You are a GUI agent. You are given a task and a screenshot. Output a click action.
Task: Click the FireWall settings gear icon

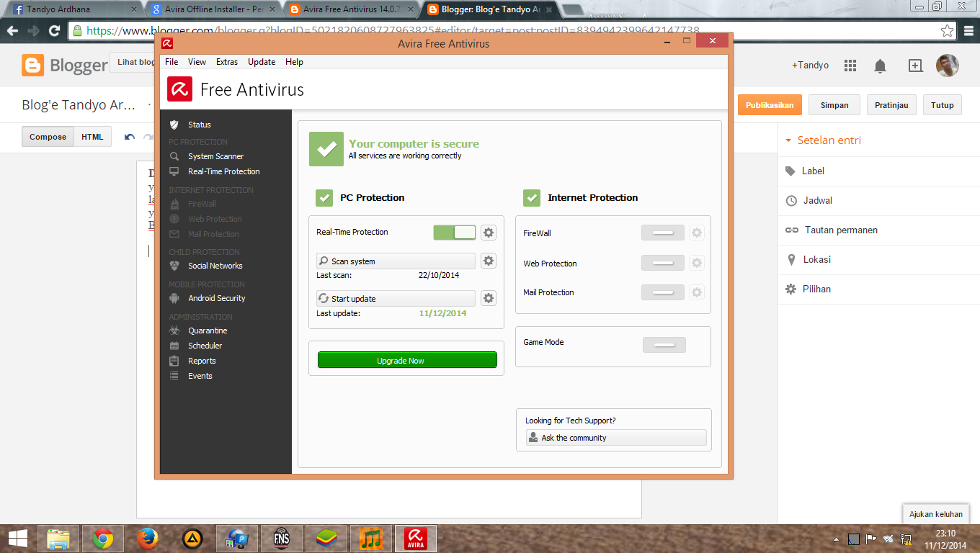point(696,233)
